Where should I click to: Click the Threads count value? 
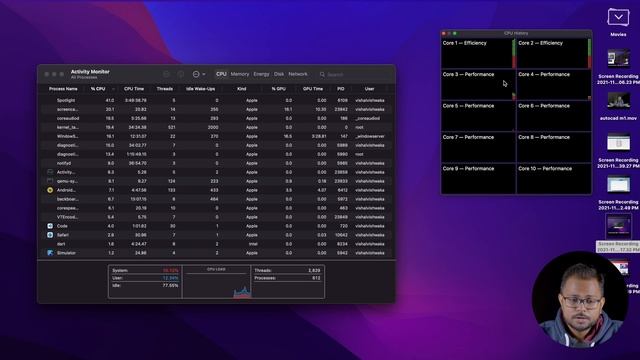click(314, 270)
